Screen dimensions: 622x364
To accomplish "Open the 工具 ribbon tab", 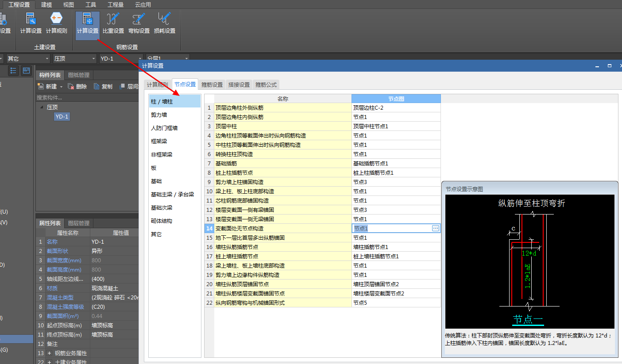I will (91, 4).
